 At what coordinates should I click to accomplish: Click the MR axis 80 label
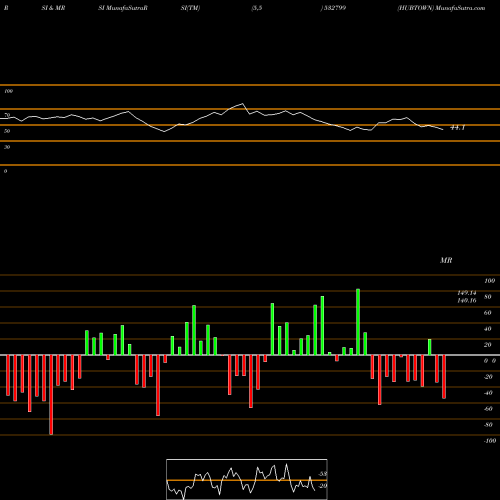click(x=488, y=297)
